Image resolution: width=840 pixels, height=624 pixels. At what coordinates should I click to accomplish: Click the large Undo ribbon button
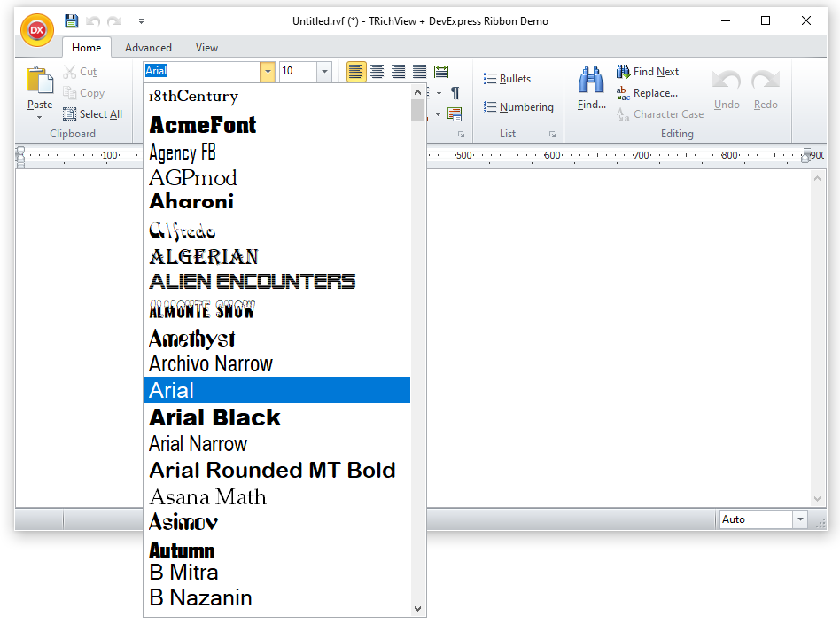727,90
